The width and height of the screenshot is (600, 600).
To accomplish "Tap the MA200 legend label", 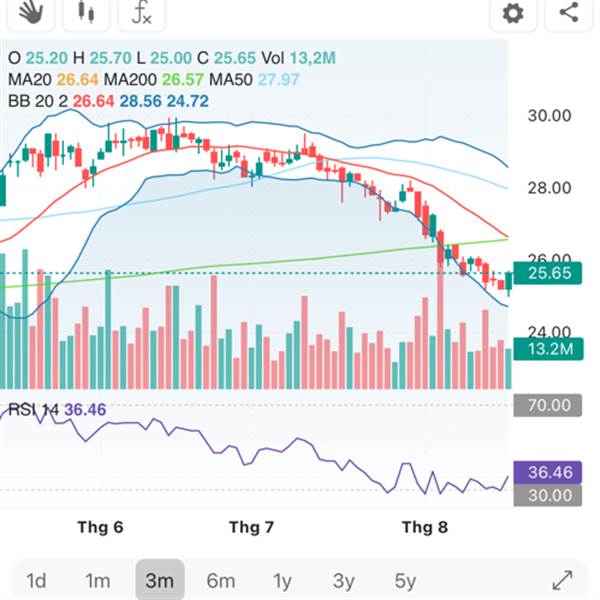I will [x=130, y=80].
